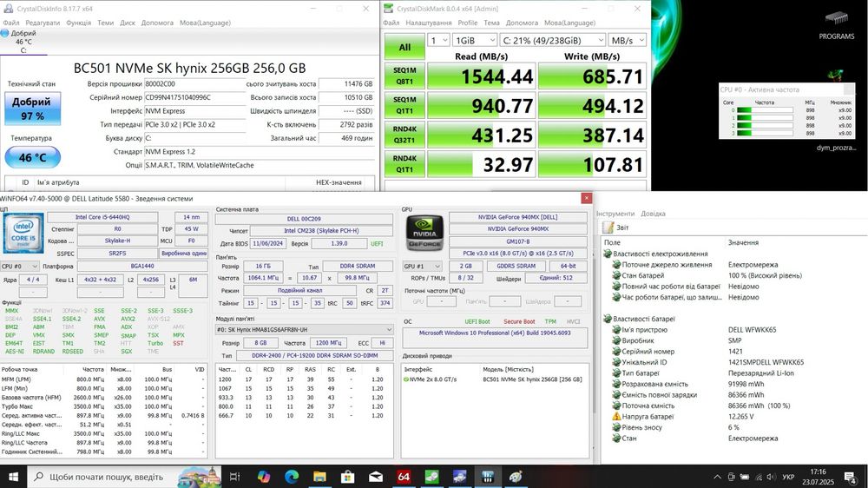The image size is (868, 488).
Task: Click Властивості електроживлення group icon
Action: click(608, 254)
